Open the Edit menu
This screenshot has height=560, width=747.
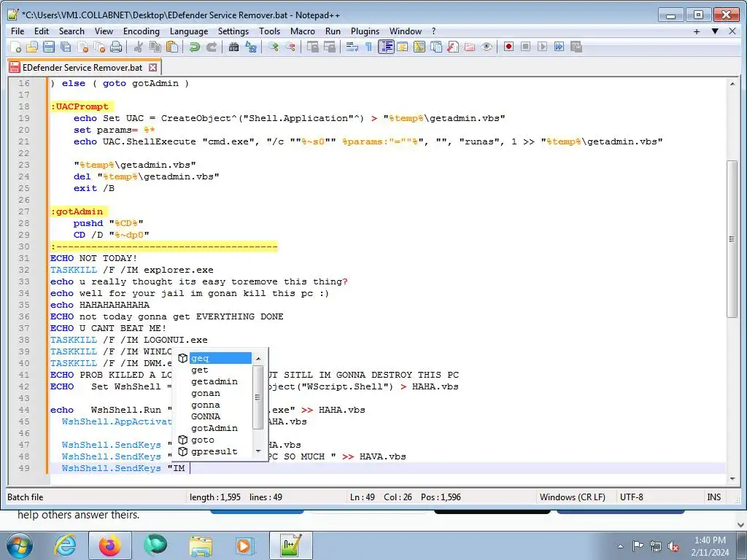(x=42, y=31)
